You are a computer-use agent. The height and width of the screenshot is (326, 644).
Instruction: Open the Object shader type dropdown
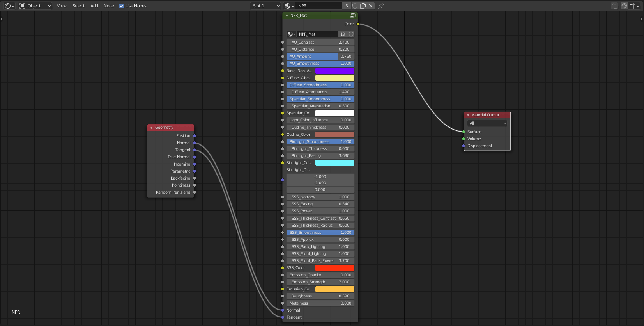point(35,6)
